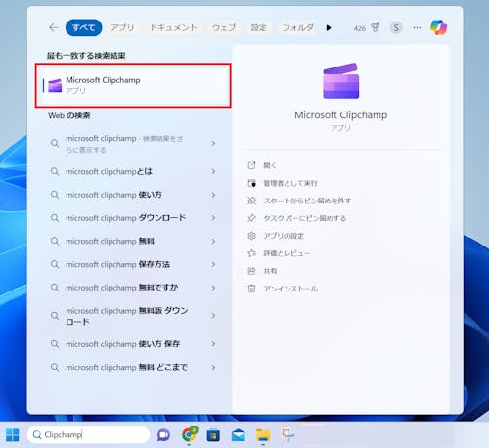Click search icon beside 'microsoft clipchamp 保存方法'

click(55, 264)
